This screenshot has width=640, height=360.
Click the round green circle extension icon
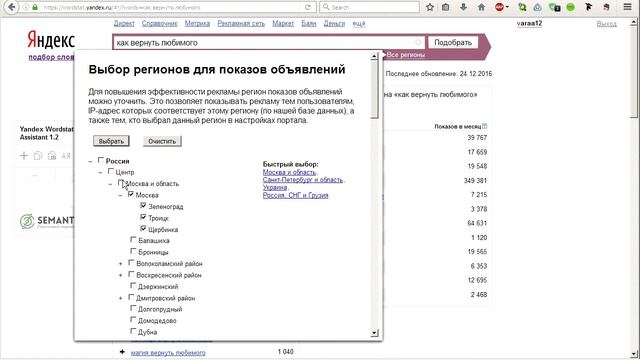pos(571,7)
